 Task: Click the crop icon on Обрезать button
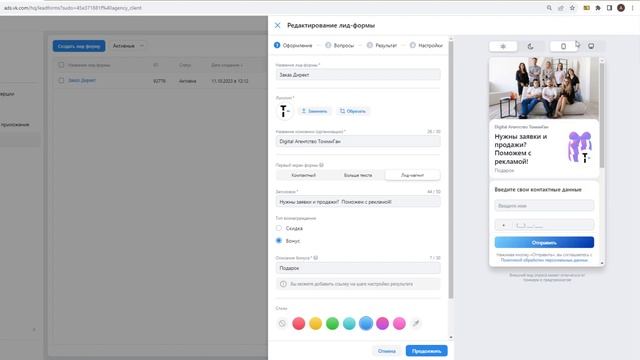tap(342, 111)
